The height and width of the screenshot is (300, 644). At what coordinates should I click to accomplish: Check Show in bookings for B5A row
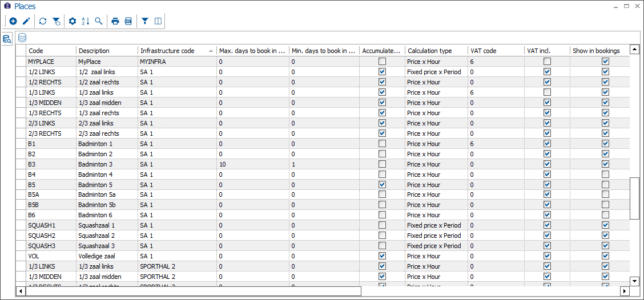tap(605, 194)
